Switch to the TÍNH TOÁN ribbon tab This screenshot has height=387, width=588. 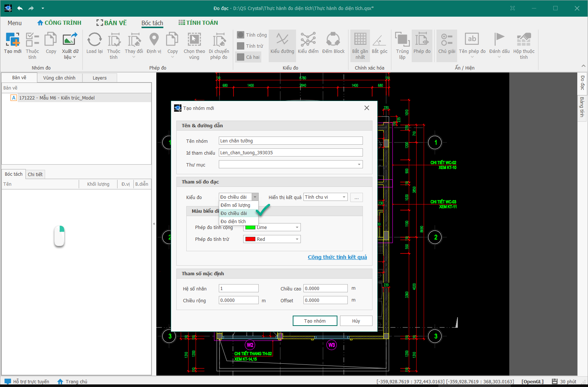198,23
